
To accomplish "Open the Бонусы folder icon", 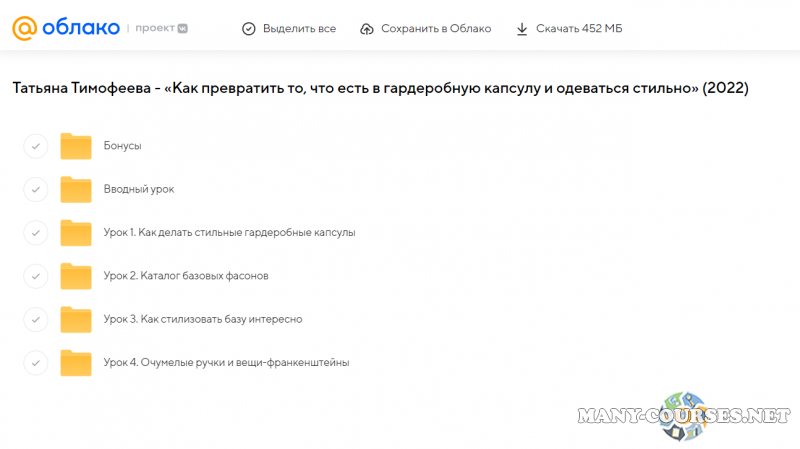I will [x=76, y=146].
